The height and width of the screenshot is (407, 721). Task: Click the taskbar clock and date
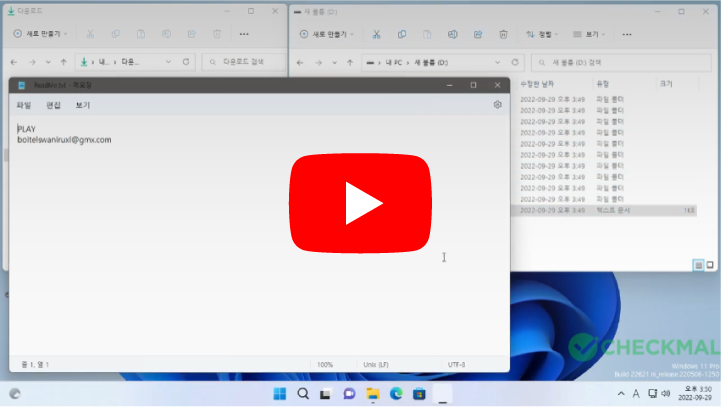(695, 394)
